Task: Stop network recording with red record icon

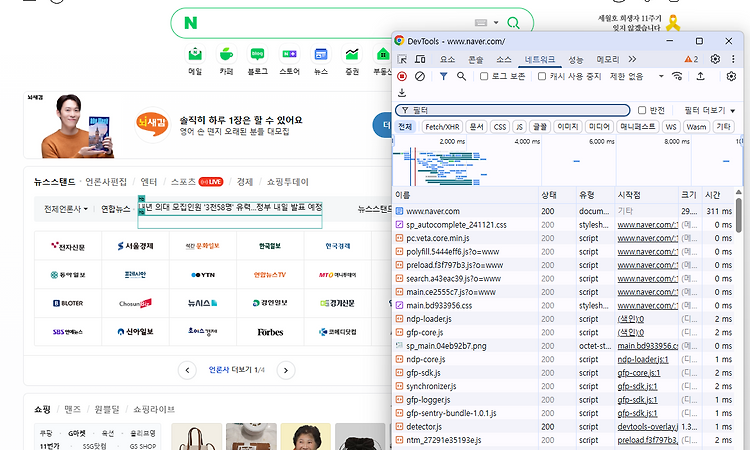Action: tap(402, 77)
